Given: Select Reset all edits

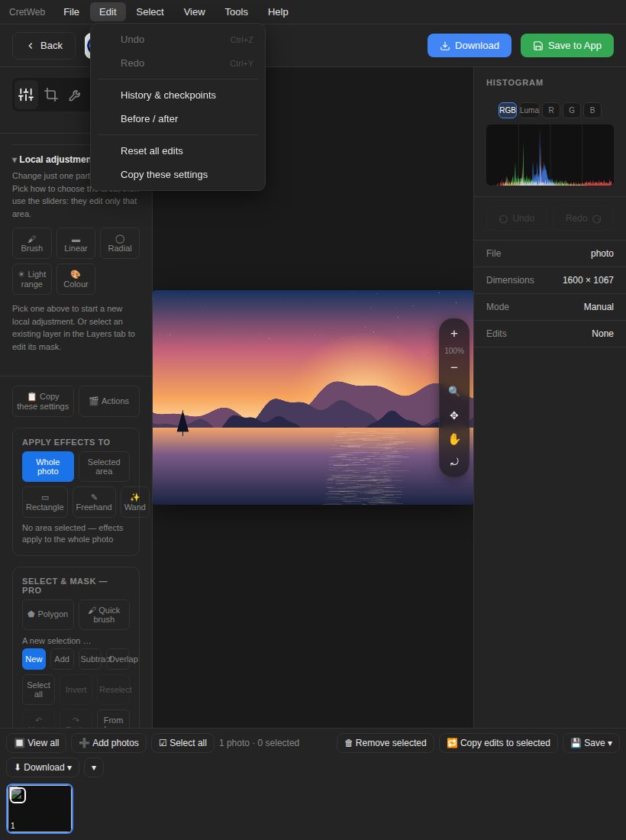Looking at the screenshot, I should pyautogui.click(x=178, y=151).
